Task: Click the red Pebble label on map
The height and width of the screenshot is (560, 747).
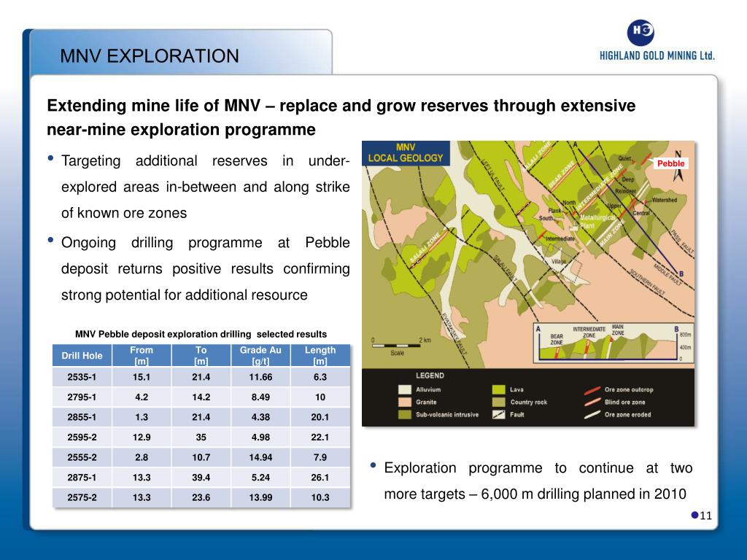Action: pyautogui.click(x=671, y=163)
